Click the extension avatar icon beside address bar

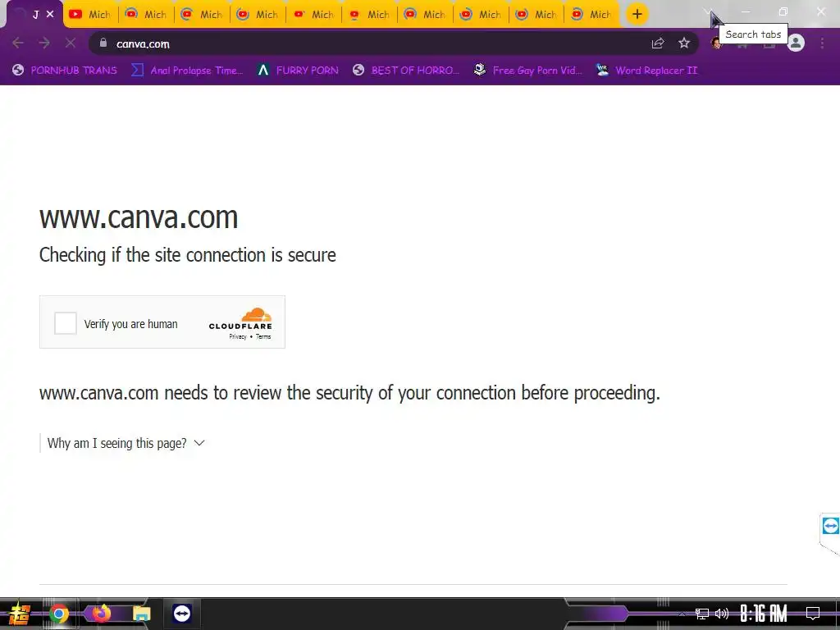click(x=717, y=43)
